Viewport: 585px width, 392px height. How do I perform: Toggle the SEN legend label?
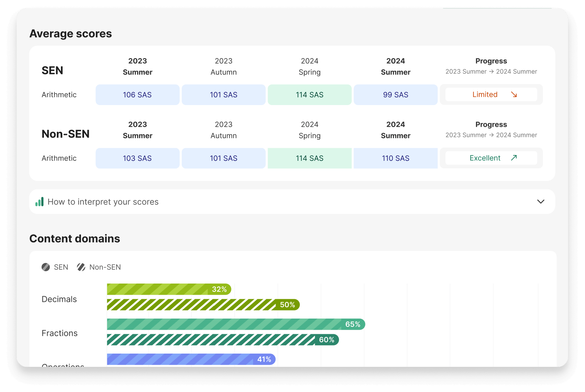pyautogui.click(x=61, y=267)
